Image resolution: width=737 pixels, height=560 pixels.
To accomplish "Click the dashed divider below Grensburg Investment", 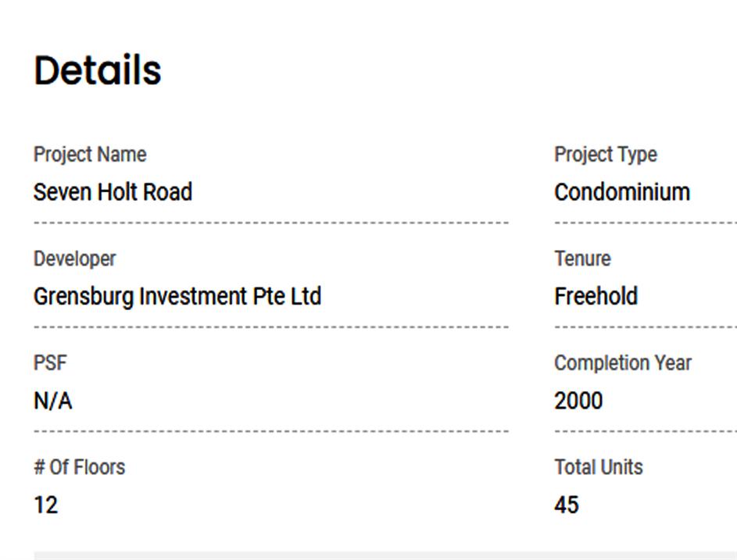I will click(271, 326).
